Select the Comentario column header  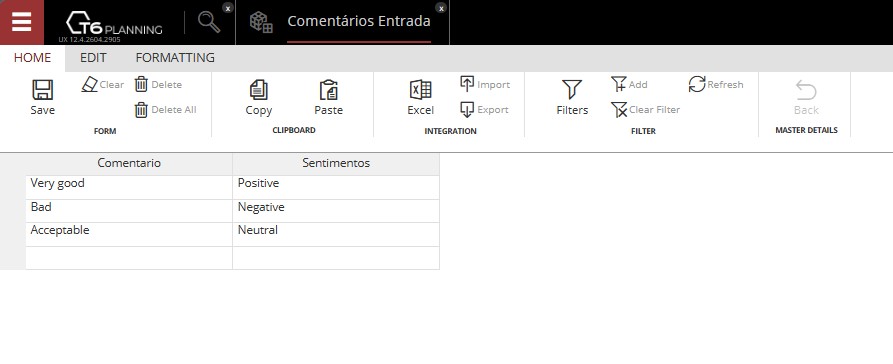[129, 163]
